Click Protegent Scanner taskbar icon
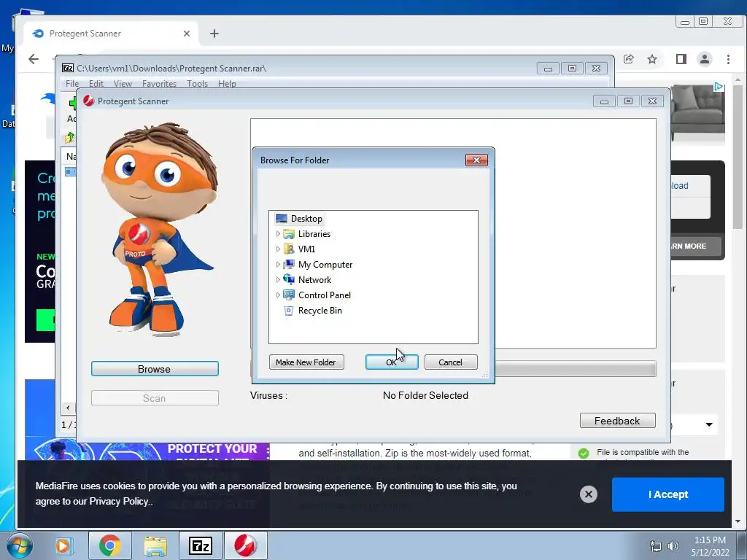This screenshot has height=560, width=747. tap(245, 545)
